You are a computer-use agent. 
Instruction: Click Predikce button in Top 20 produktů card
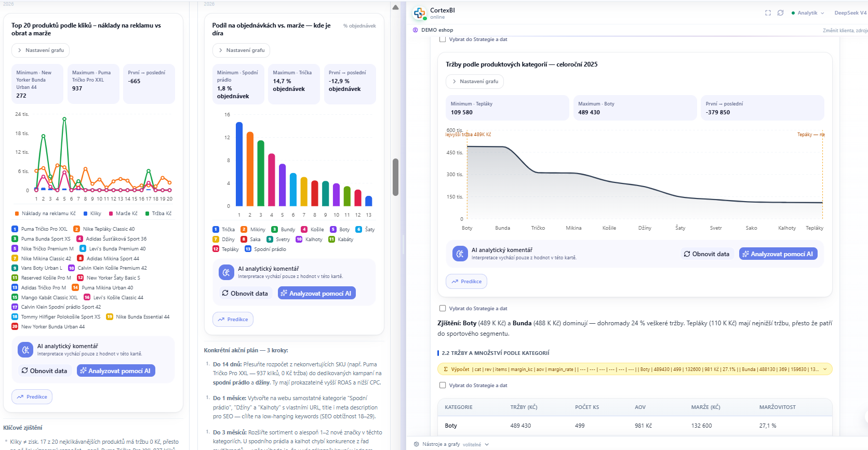click(32, 397)
